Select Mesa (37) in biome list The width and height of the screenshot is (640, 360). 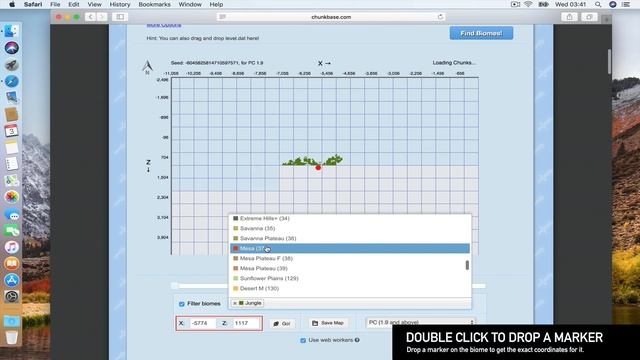coord(350,248)
